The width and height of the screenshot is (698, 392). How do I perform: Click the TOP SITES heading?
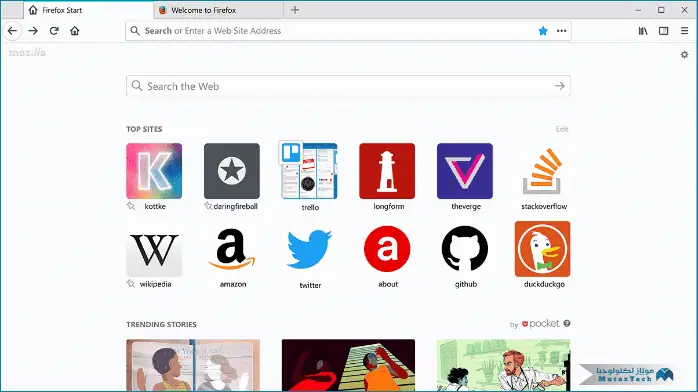pyautogui.click(x=144, y=129)
